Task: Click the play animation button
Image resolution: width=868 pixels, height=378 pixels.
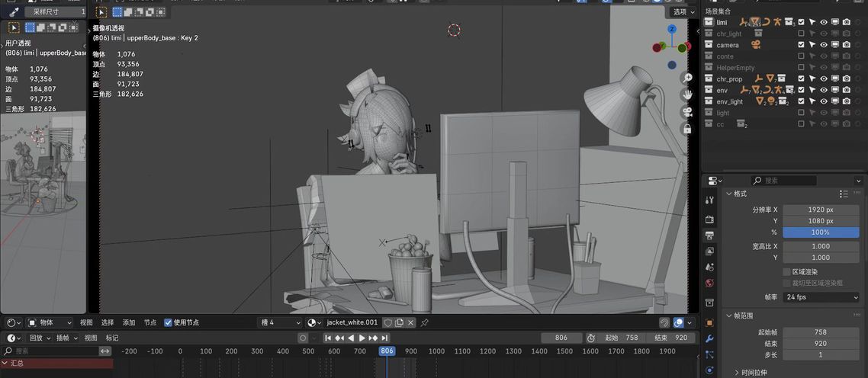Action: click(362, 338)
